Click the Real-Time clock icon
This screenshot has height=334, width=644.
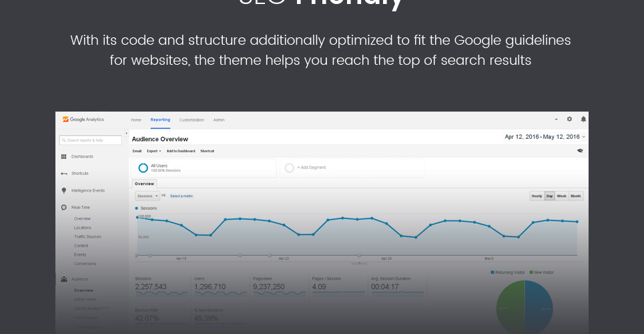tap(64, 208)
